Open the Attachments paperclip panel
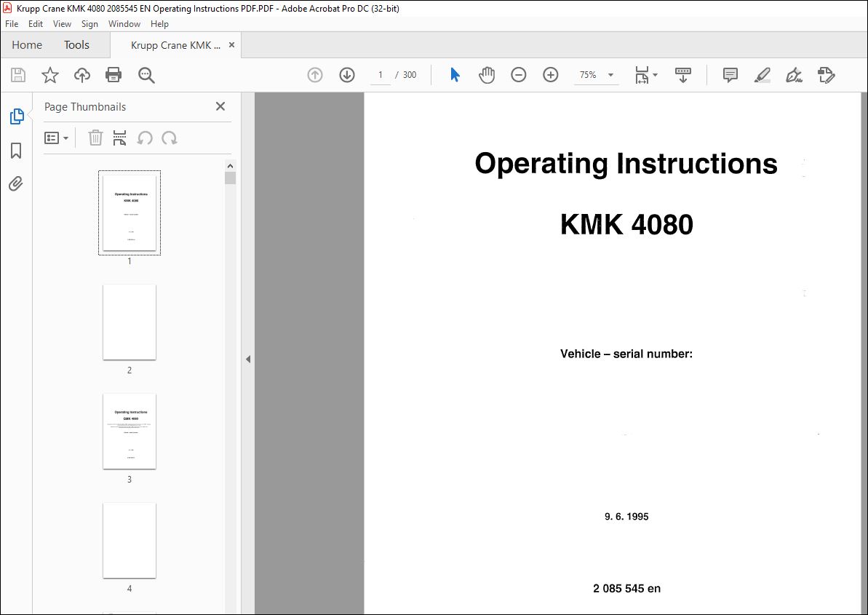 [15, 184]
